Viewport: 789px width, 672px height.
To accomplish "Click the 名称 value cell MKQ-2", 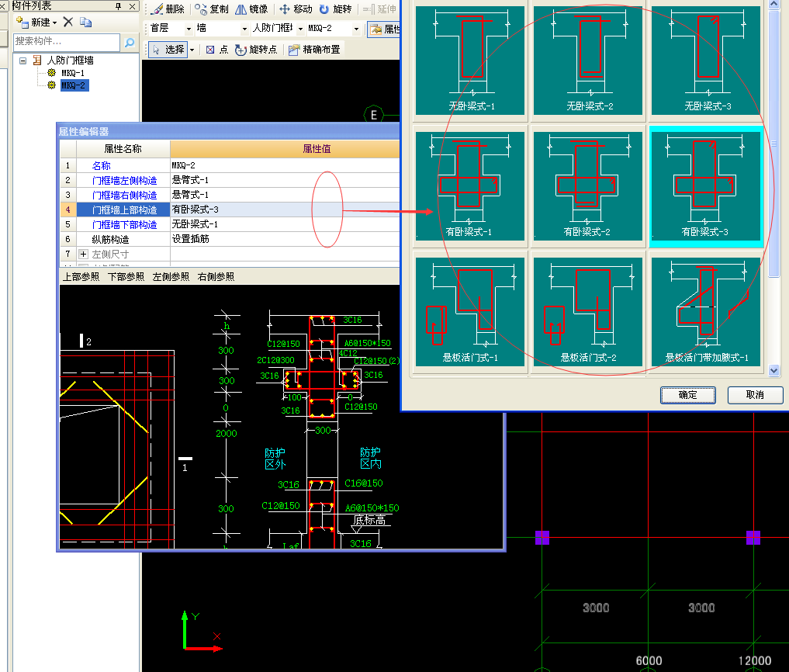I will (x=285, y=165).
